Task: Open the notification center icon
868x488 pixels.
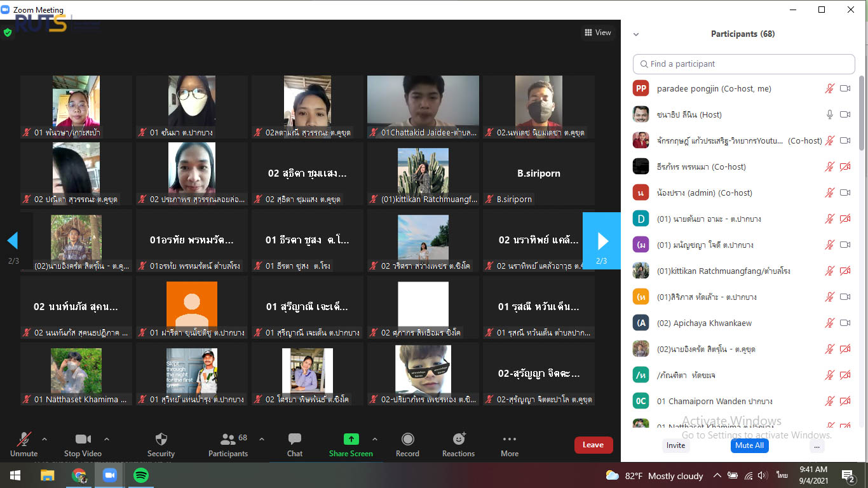Action: (x=848, y=475)
